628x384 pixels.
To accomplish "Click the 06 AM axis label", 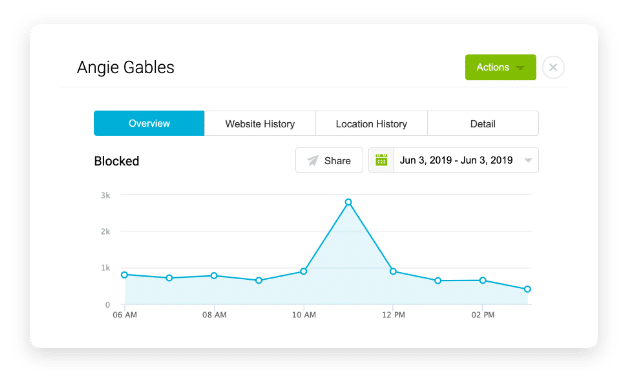I will (x=125, y=315).
